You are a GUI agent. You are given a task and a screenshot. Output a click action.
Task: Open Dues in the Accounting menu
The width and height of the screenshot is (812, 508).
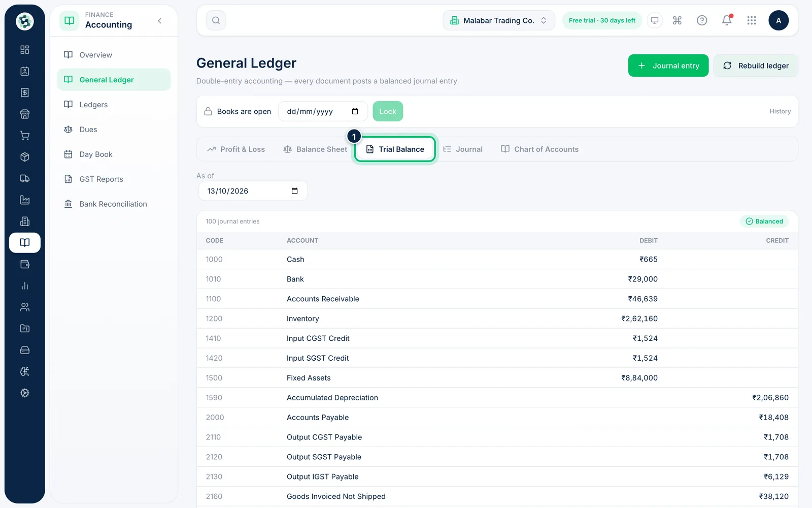114,130
